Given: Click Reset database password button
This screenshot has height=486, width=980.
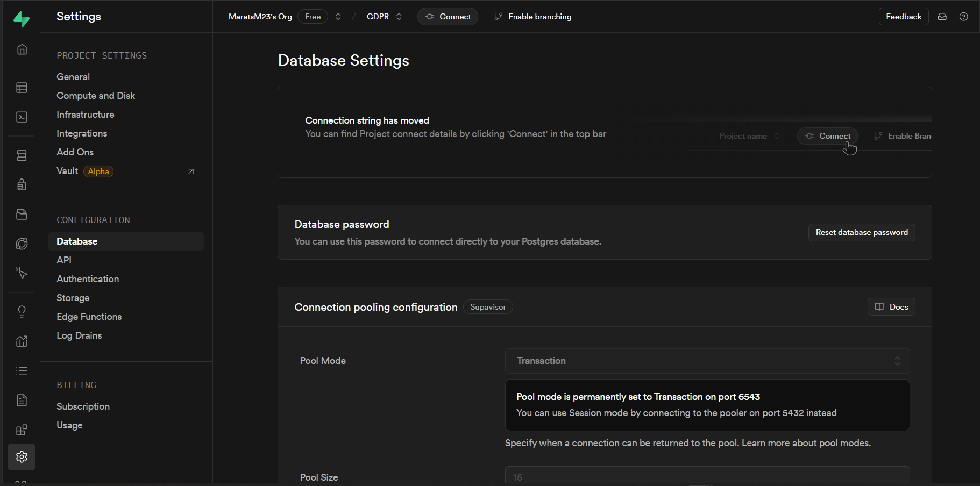Looking at the screenshot, I should pyautogui.click(x=861, y=232).
